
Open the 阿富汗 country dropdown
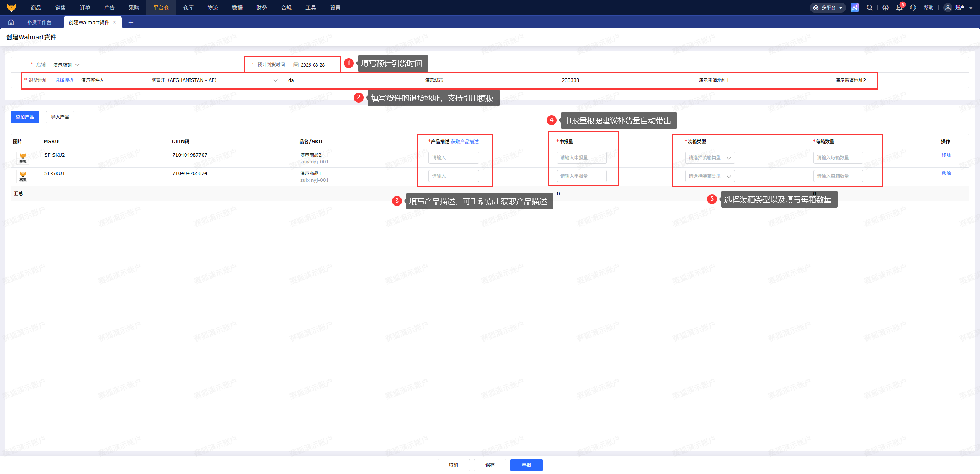[214, 80]
